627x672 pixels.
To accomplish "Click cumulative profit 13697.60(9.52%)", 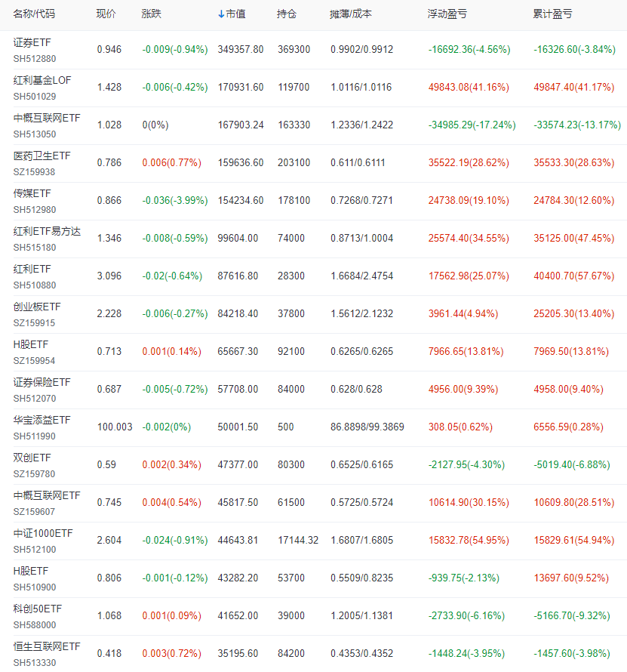I will click(571, 578).
